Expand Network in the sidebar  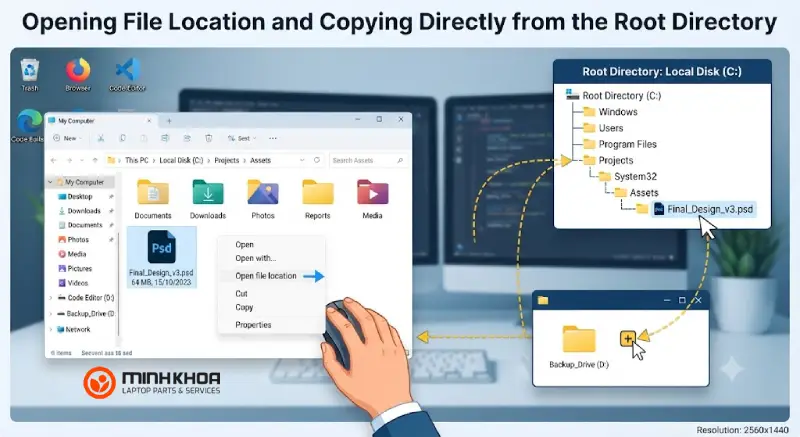click(x=51, y=329)
